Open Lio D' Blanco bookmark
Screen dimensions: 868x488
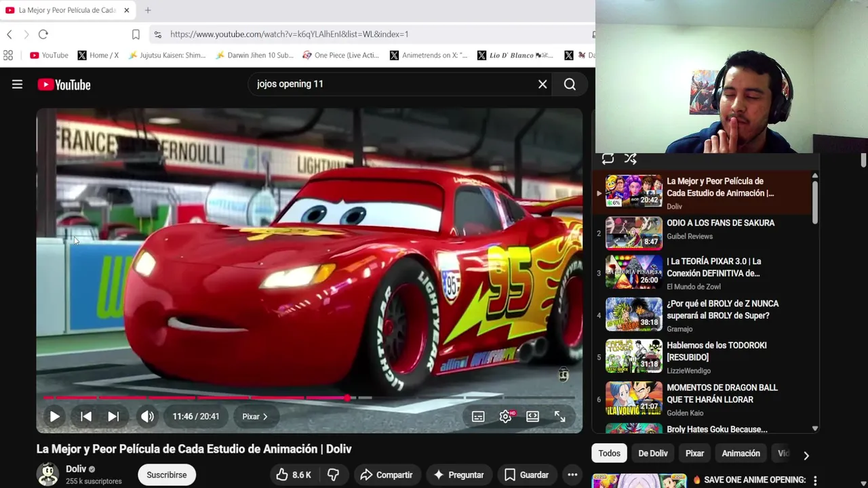tap(515, 56)
